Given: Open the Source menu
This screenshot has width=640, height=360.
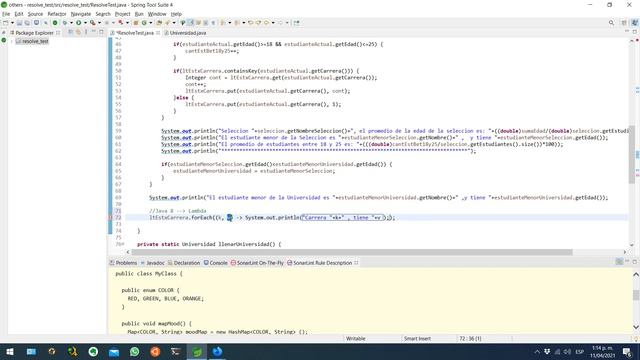Looking at the screenshot, I should point(35,14).
